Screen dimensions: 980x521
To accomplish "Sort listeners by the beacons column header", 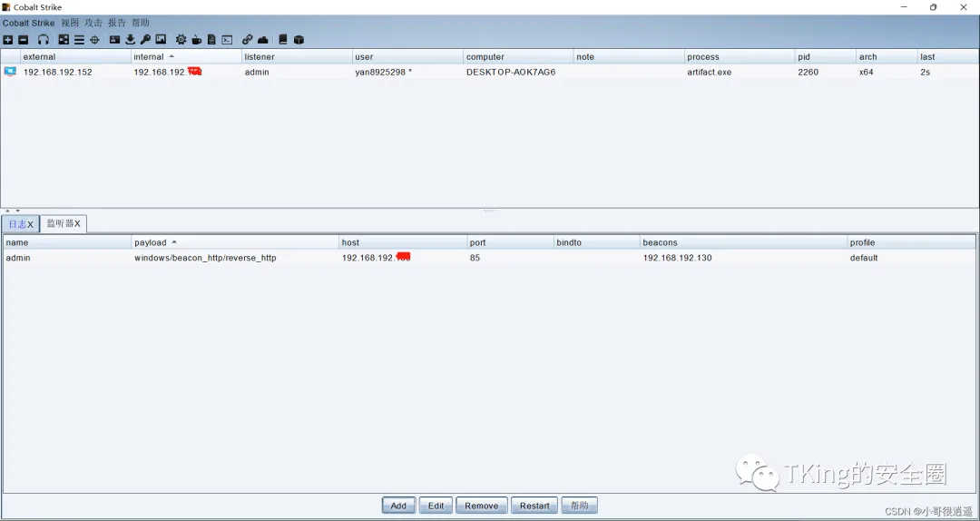I will [x=744, y=242].
